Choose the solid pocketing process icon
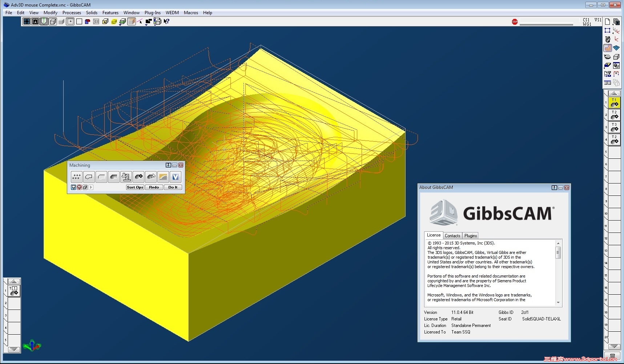This screenshot has height=364, width=624. click(x=113, y=177)
